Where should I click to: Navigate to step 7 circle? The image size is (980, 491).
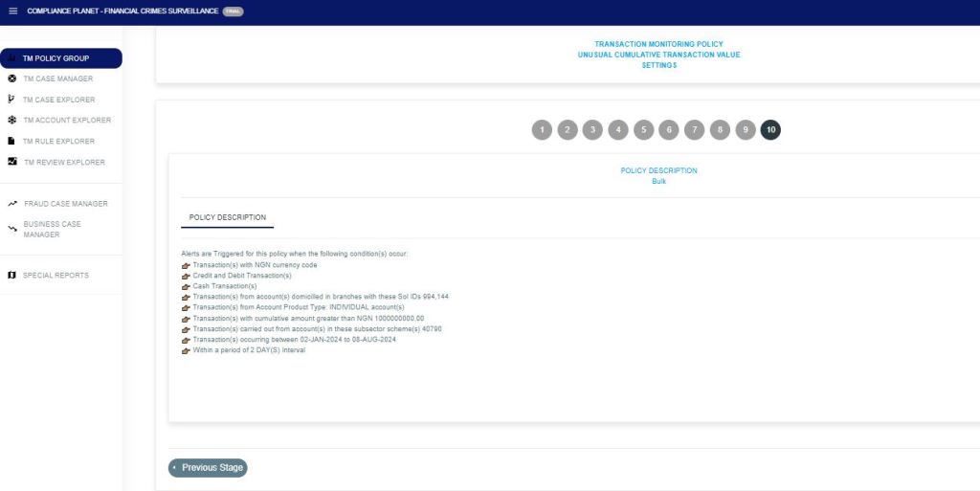coord(694,130)
